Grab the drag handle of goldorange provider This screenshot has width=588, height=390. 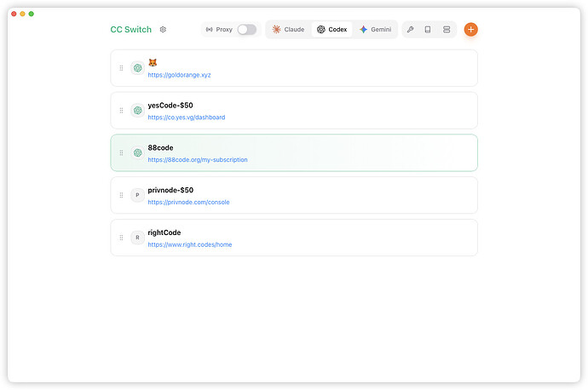(x=121, y=68)
